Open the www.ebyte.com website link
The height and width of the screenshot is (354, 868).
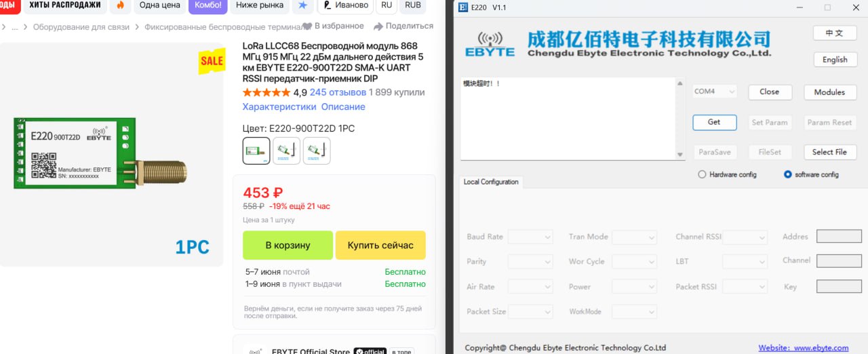click(821, 347)
